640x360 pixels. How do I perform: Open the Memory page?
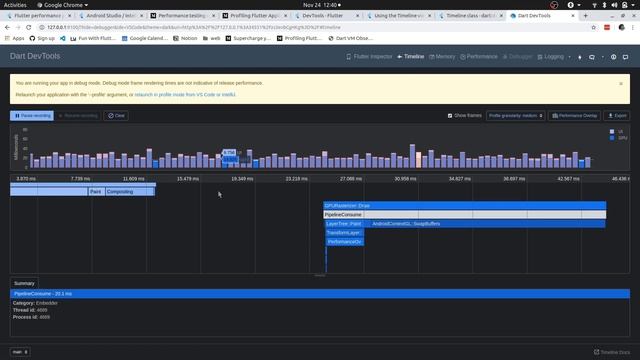(442, 57)
